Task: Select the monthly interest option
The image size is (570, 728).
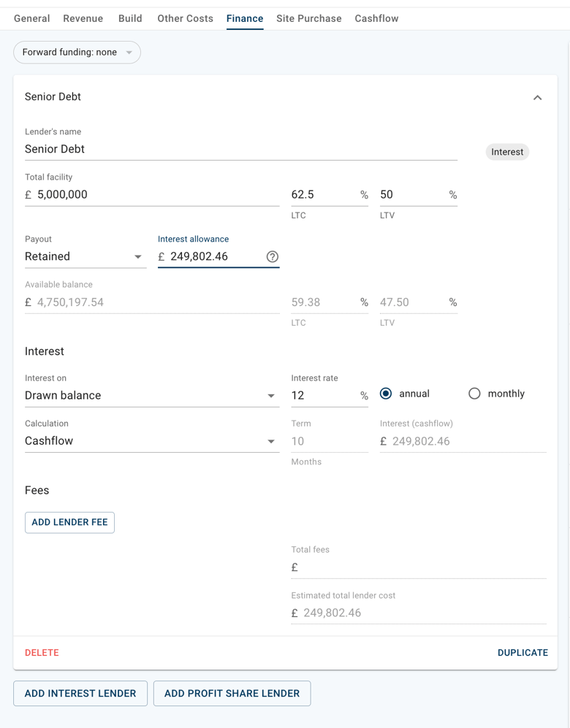Action: [x=474, y=394]
